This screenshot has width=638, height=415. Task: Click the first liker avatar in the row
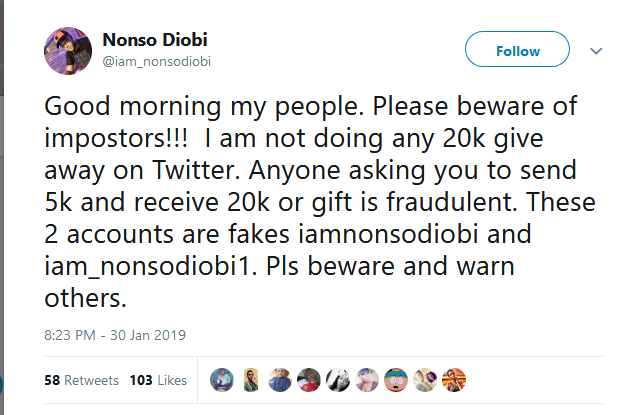[x=222, y=380]
